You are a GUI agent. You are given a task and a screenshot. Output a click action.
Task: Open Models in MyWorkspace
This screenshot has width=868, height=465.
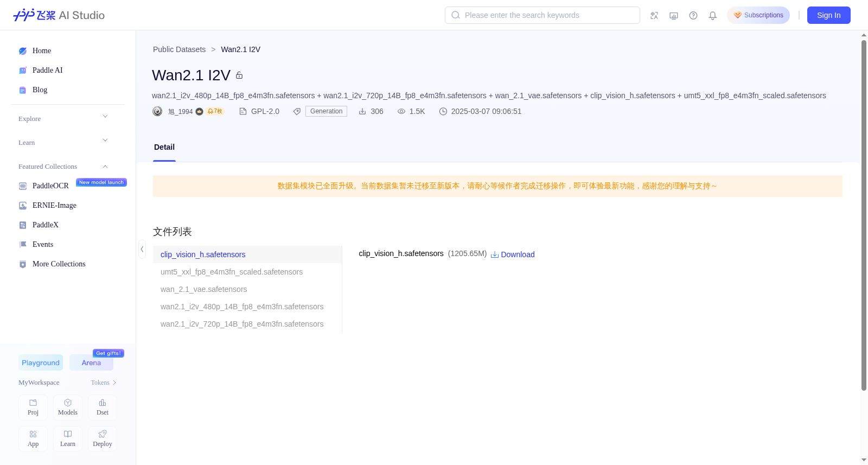click(68, 407)
